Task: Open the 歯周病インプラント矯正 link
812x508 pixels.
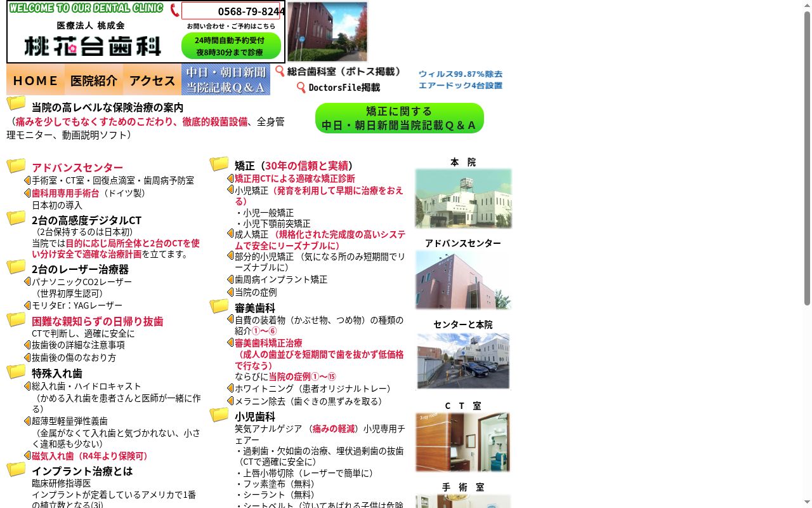Action: click(x=281, y=279)
